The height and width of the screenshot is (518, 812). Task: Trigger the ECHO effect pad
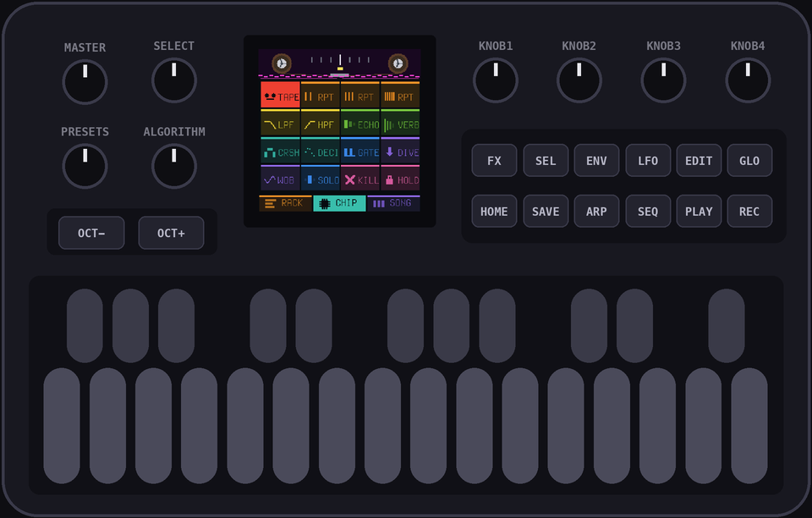(x=360, y=123)
